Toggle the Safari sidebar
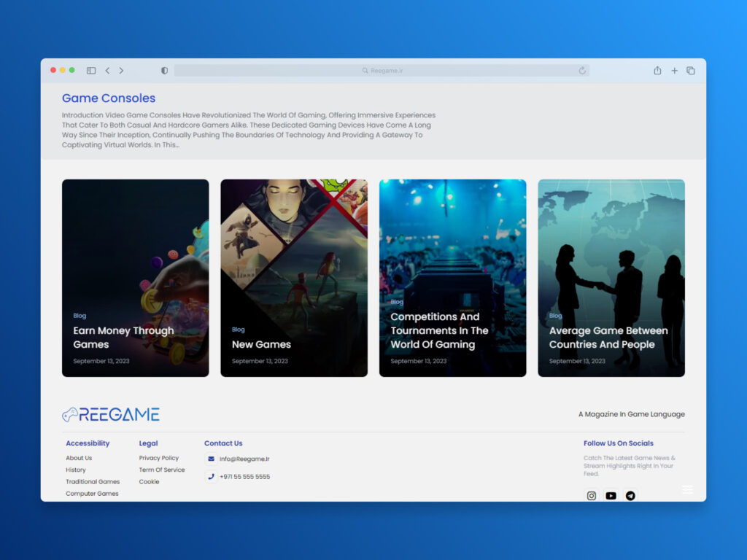The image size is (747, 560). tap(91, 71)
